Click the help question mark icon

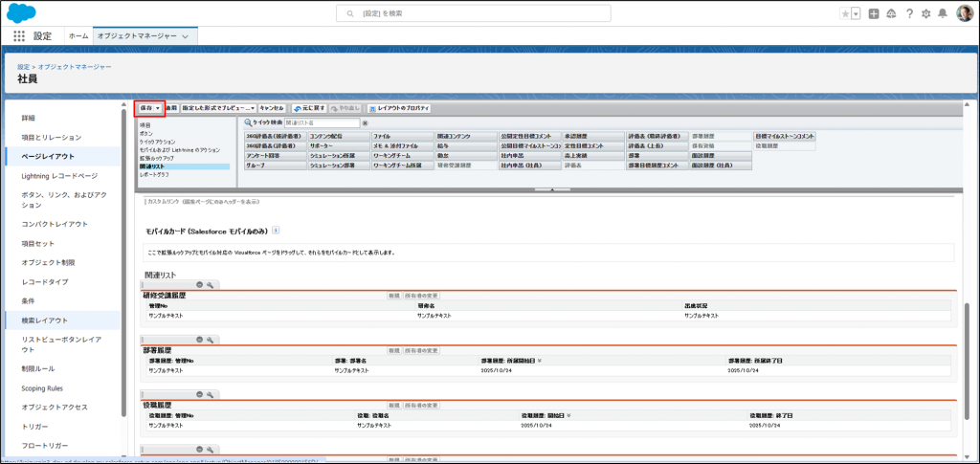point(908,13)
